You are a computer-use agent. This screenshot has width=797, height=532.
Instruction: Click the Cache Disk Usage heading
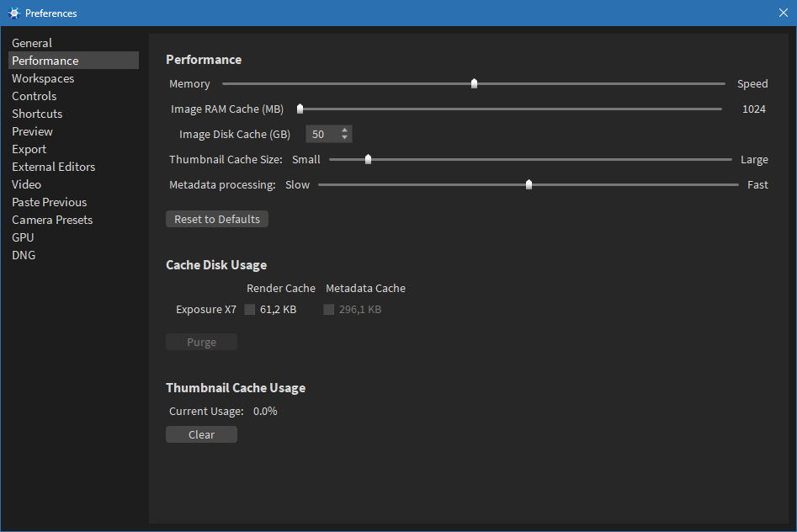216,265
